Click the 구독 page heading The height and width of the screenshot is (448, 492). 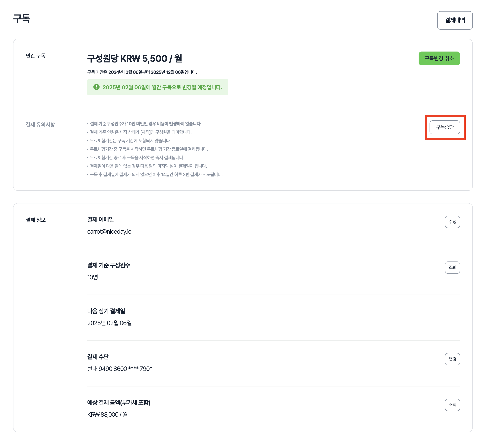click(22, 19)
